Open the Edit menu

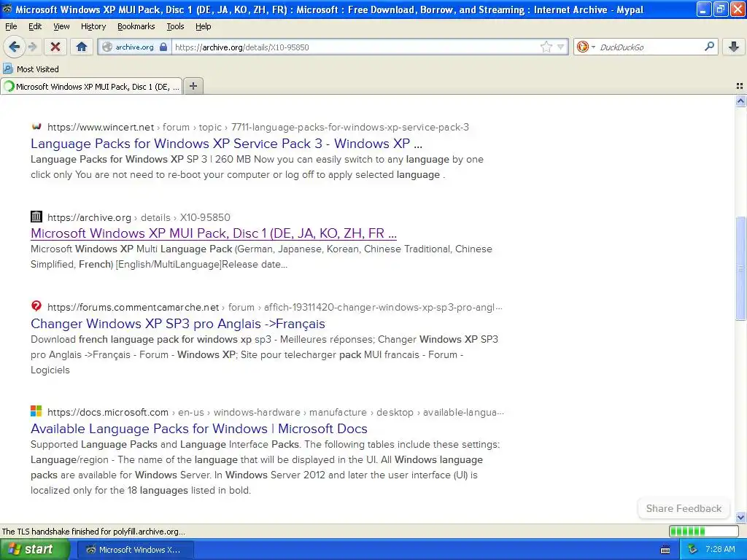[x=35, y=26]
